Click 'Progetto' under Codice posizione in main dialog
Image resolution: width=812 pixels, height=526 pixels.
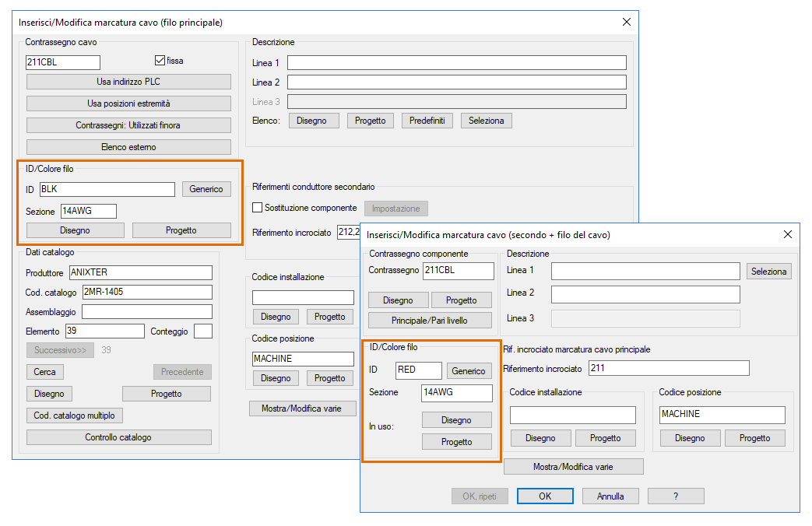point(330,378)
